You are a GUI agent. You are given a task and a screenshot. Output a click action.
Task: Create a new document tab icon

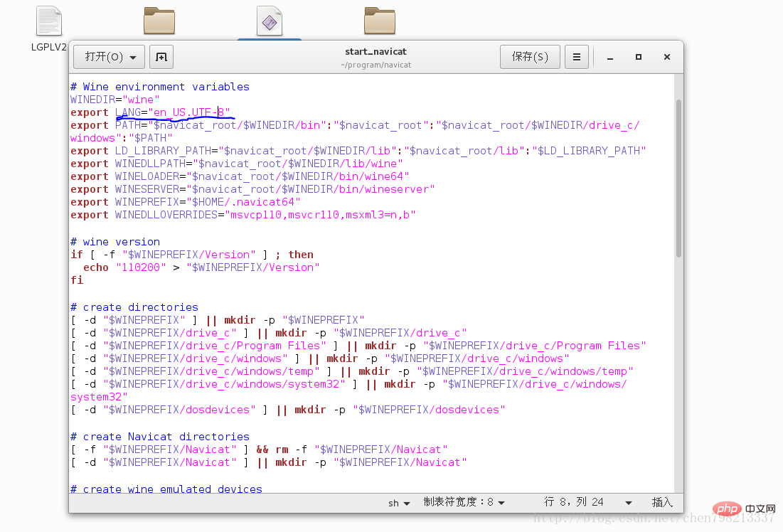161,57
